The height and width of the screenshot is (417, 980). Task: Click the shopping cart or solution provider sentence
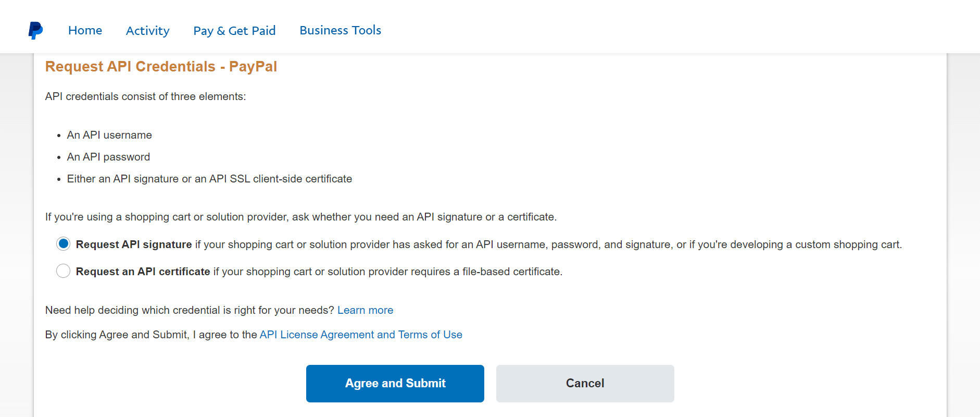pos(300,217)
